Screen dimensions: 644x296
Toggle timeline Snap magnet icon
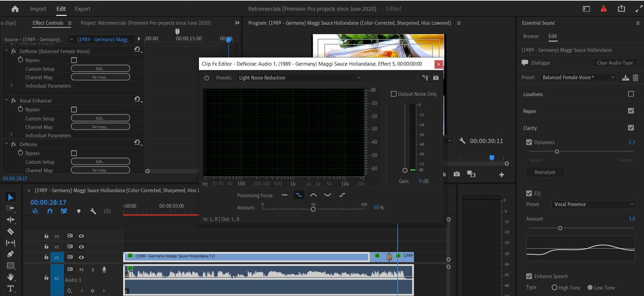click(50, 211)
